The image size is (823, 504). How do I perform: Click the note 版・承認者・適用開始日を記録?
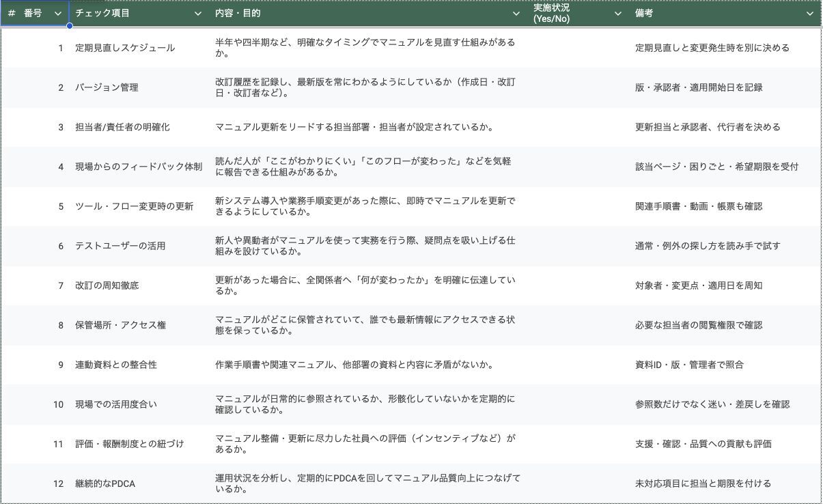(x=699, y=87)
